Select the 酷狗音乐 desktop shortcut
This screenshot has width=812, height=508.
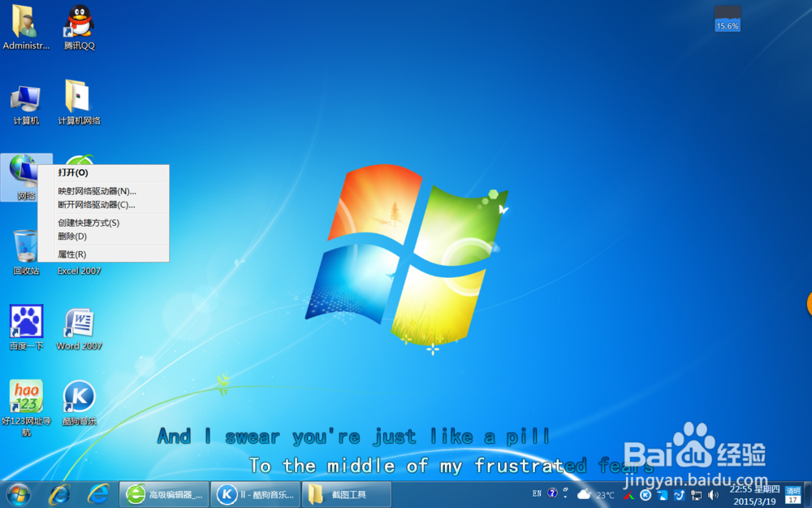(x=80, y=403)
